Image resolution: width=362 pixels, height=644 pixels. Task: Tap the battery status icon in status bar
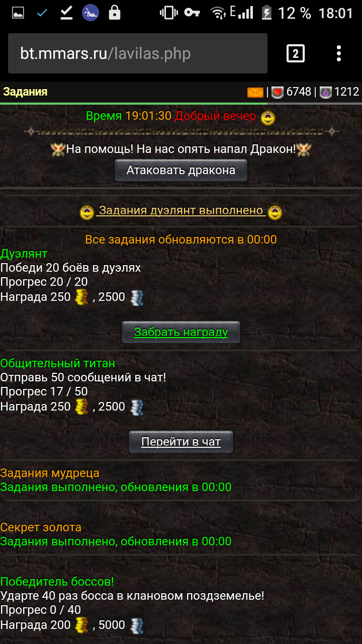pos(266,13)
